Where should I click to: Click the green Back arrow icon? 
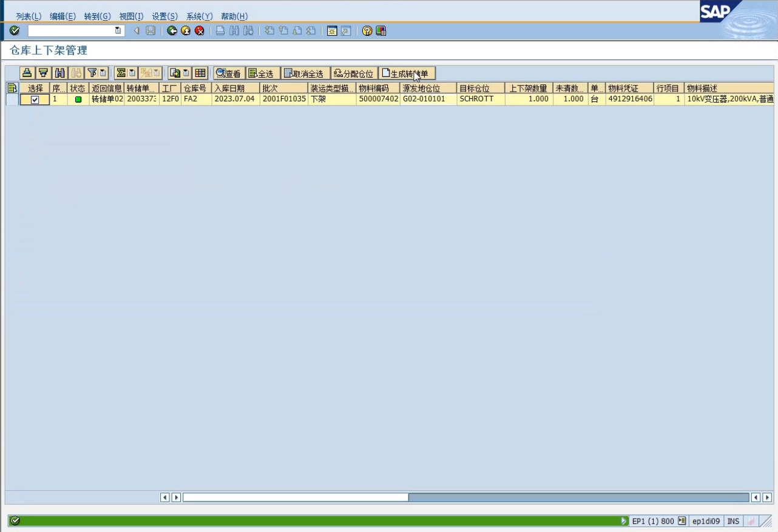click(x=172, y=31)
